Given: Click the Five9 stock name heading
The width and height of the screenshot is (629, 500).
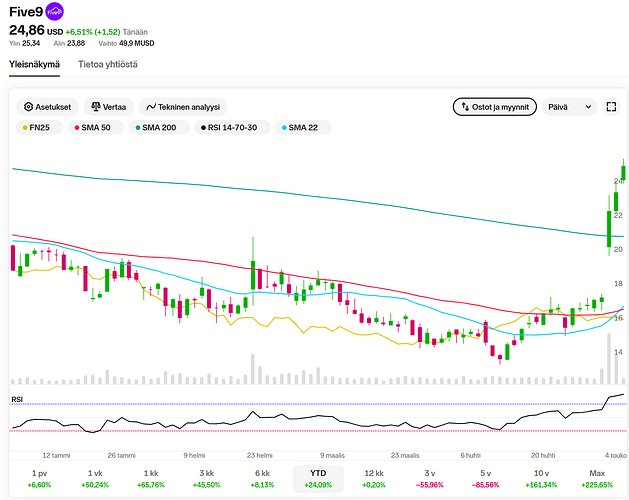Looking at the screenshot, I should [26, 12].
